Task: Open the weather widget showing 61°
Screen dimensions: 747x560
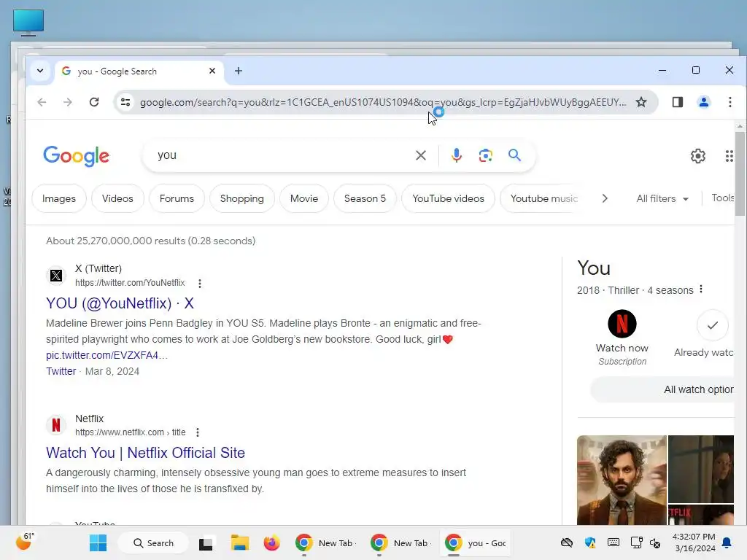Action: point(24,542)
